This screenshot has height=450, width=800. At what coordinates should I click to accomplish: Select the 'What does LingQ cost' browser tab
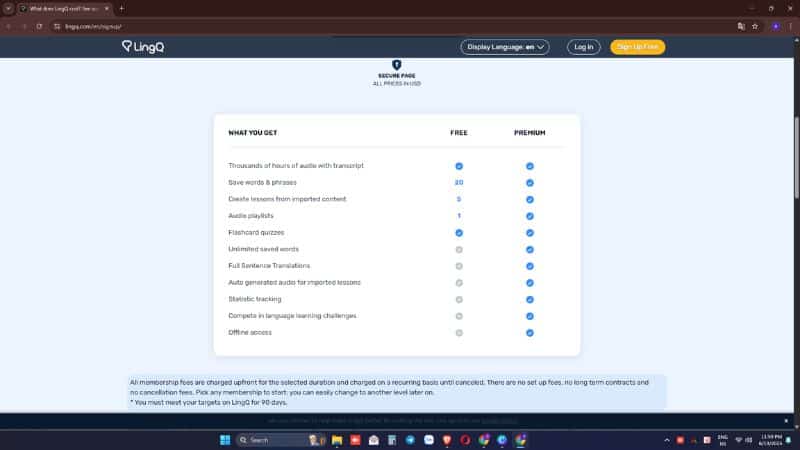click(62, 8)
